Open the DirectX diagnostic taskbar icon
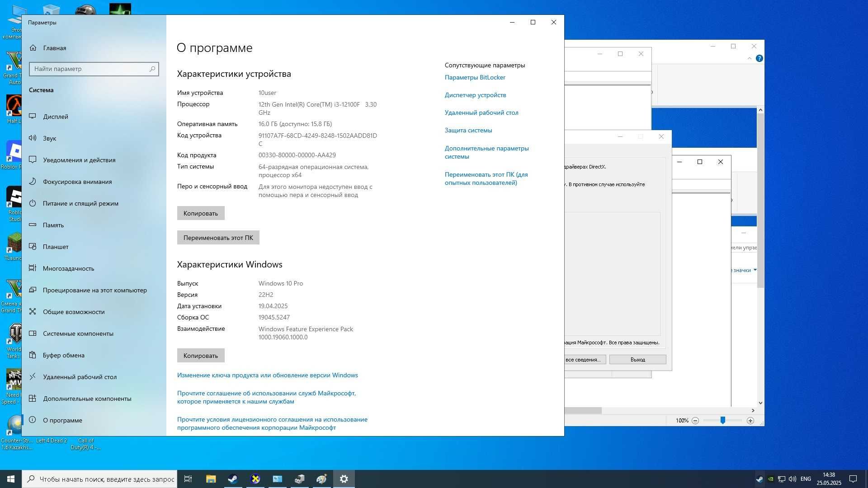Image resolution: width=868 pixels, height=488 pixels. pyautogui.click(x=255, y=479)
